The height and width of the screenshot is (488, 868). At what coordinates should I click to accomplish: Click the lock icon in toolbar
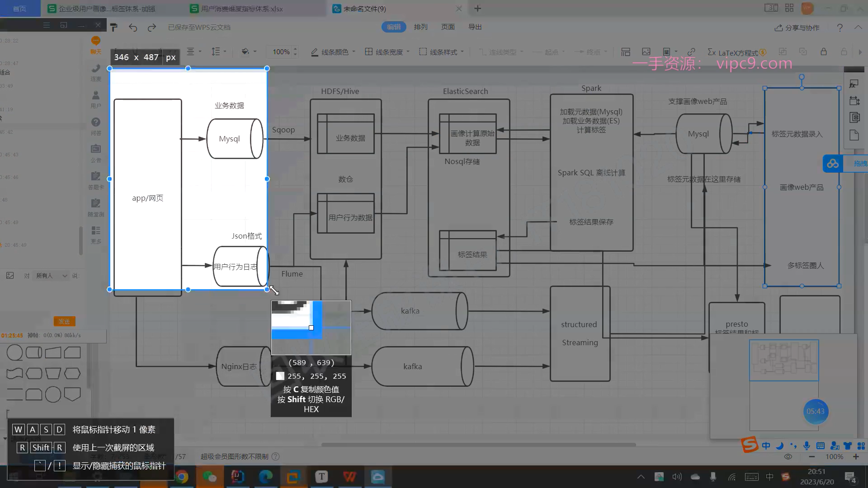click(824, 52)
